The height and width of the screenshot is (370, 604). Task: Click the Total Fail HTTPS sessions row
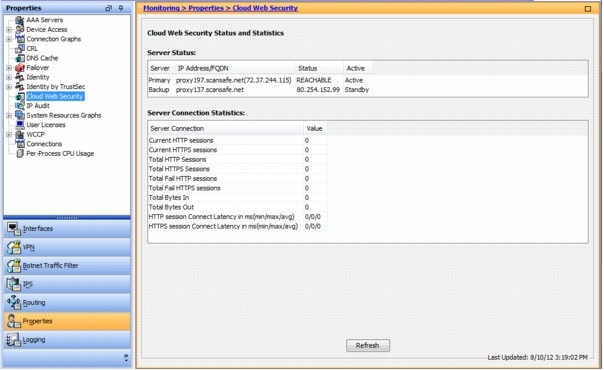pos(238,188)
